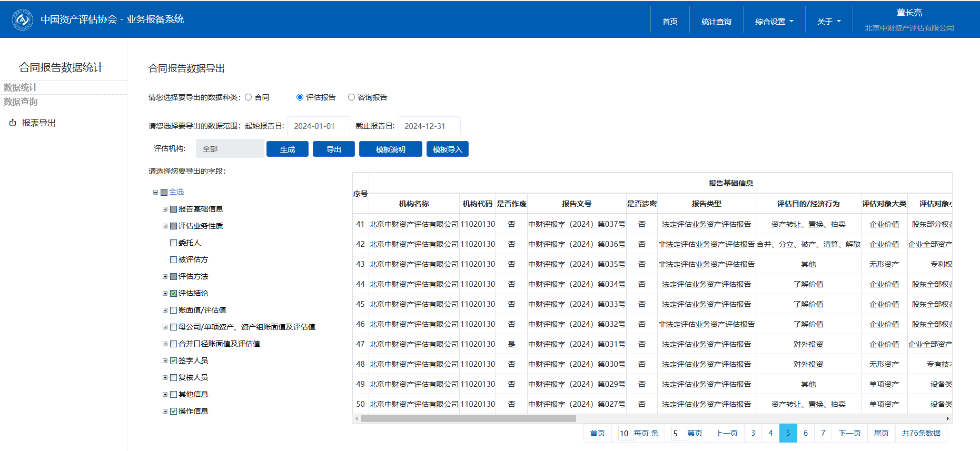This screenshot has height=451, width=980.
Task: Select the 咨询报告 data type option
Action: coord(351,97)
